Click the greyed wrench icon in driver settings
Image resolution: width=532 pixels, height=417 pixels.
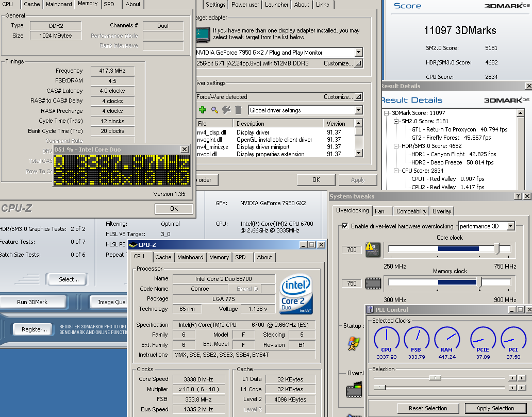click(x=226, y=110)
